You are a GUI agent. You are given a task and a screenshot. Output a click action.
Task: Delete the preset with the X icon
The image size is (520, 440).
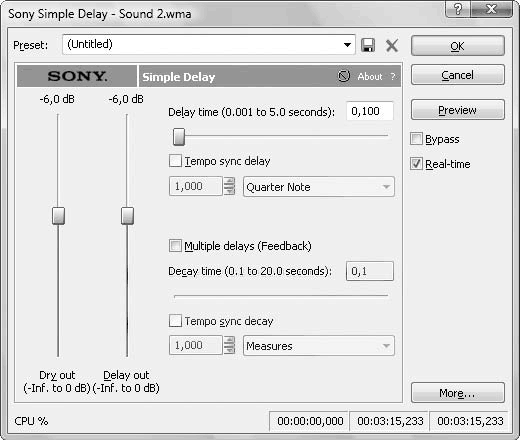[x=392, y=45]
